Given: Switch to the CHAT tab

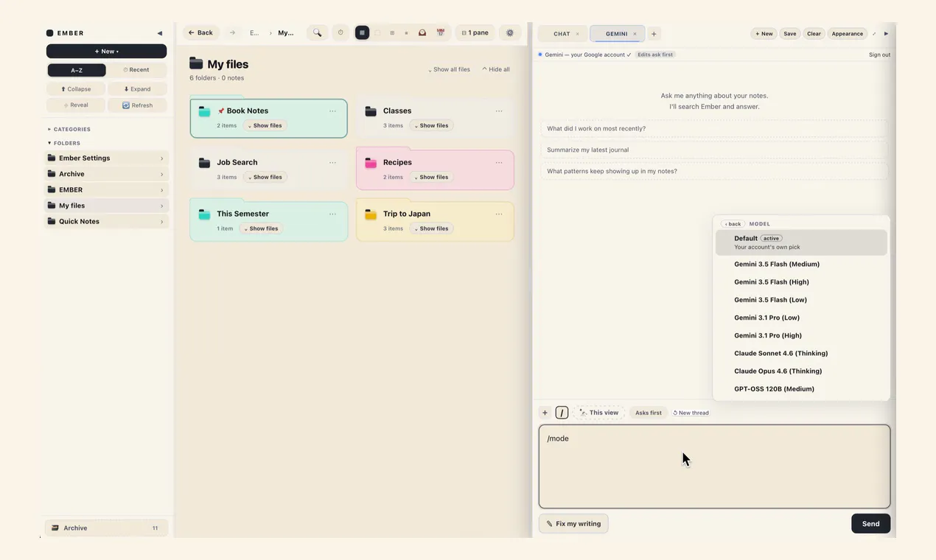Looking at the screenshot, I should [x=562, y=34].
